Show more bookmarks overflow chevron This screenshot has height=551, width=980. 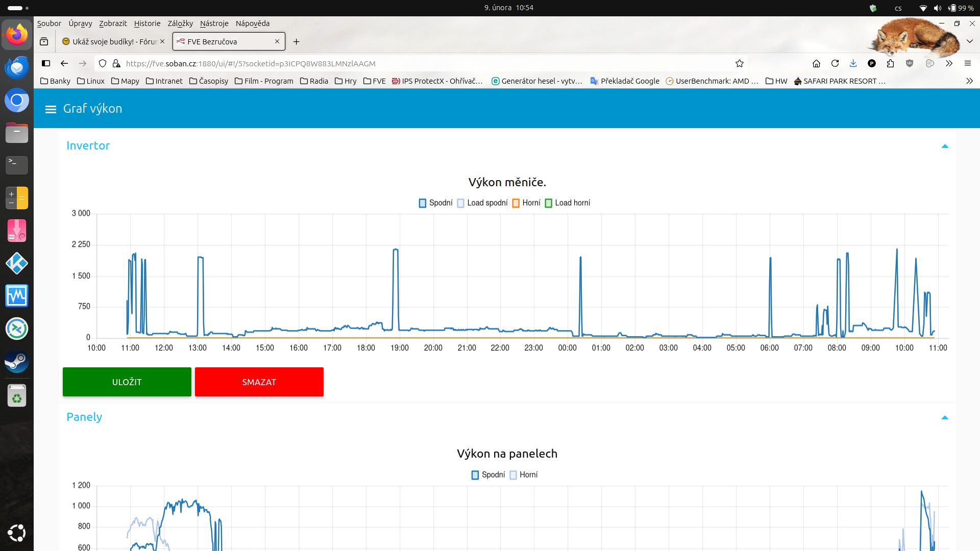tap(969, 81)
